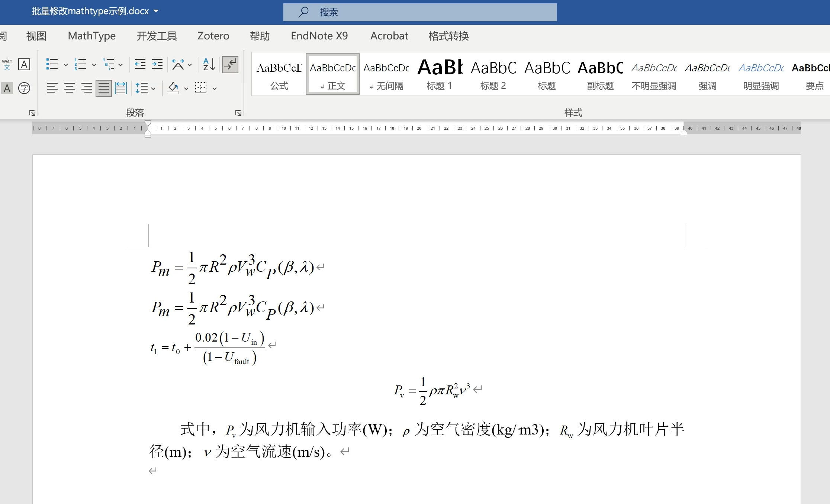Toggle justify alignment button
Viewport: 830px width, 504px height.
(x=104, y=88)
